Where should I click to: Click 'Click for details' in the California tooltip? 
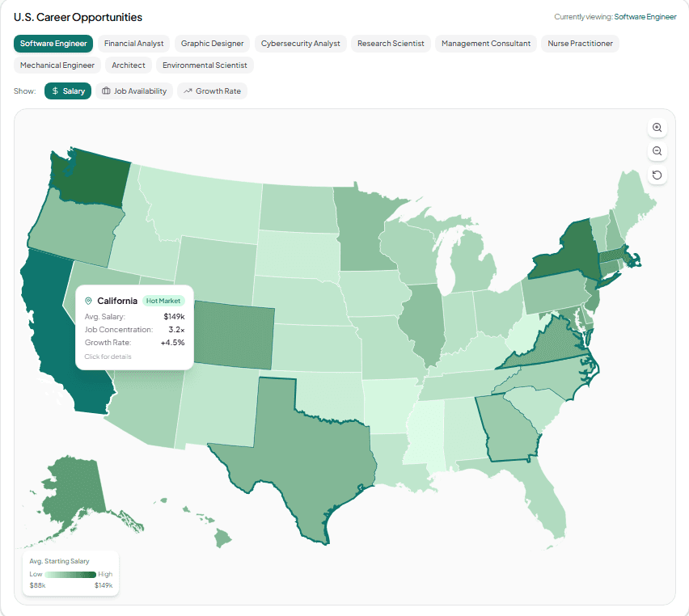pos(108,357)
